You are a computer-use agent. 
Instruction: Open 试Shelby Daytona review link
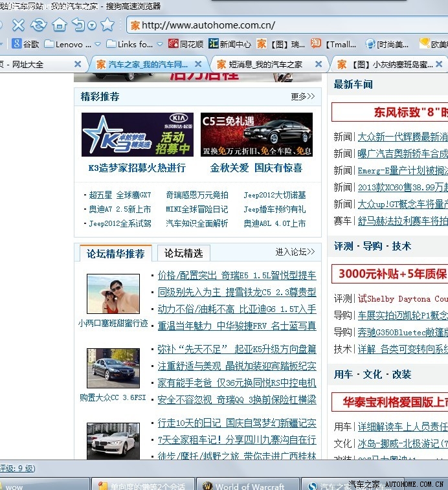403,299
